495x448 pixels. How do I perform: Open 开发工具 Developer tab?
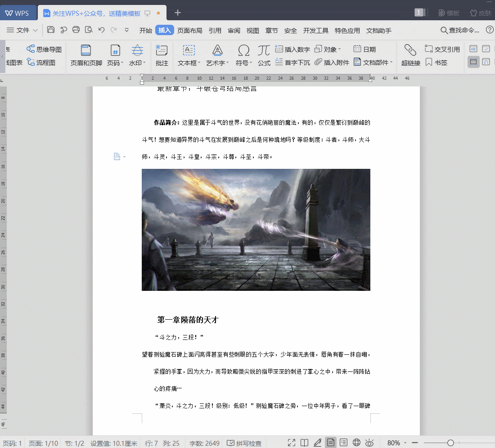(x=316, y=30)
